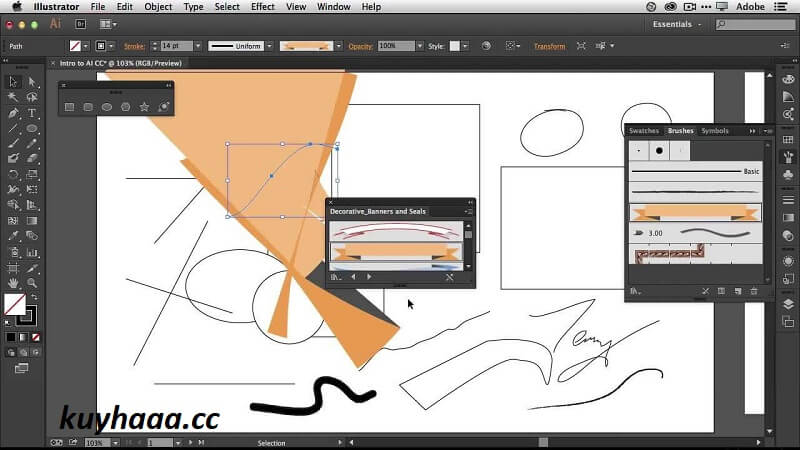This screenshot has width=800, height=450.
Task: Click the Opacity label link
Action: [361, 46]
